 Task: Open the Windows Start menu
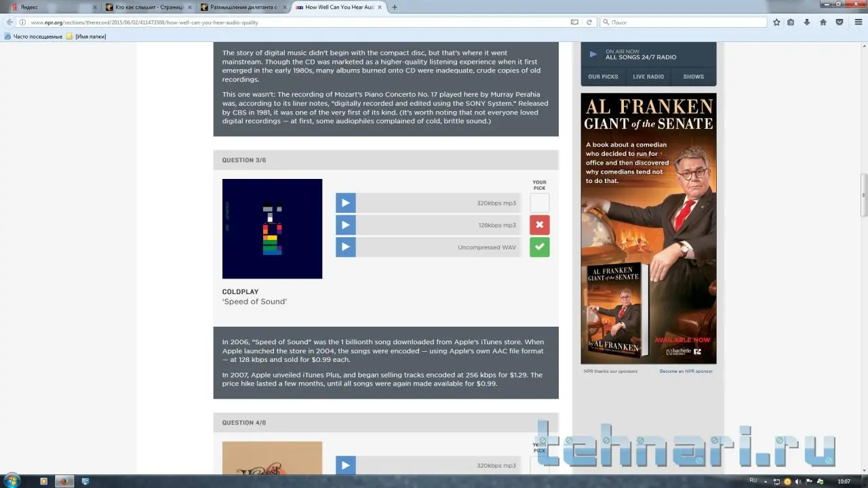[12, 481]
